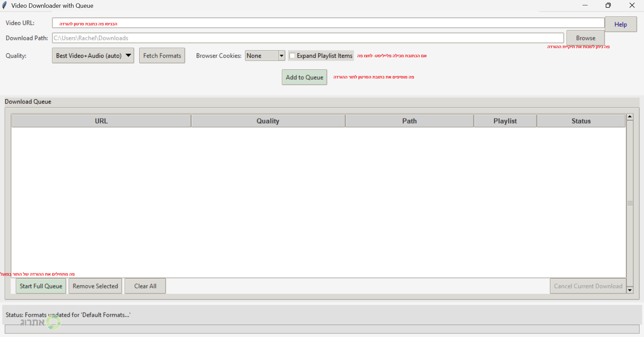Open the Browser Cookies combo box
Screen dimensions: 644x337
pyautogui.click(x=265, y=56)
